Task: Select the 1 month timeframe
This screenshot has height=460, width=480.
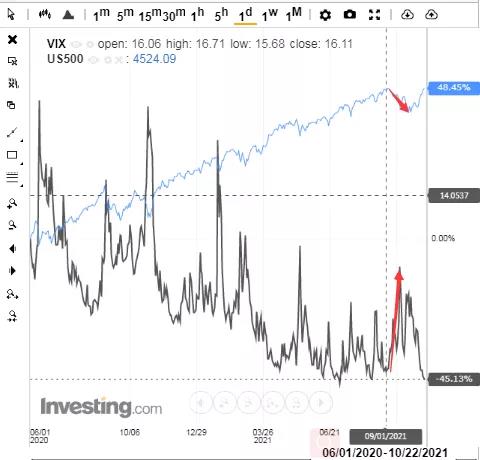Action: pyautogui.click(x=294, y=14)
